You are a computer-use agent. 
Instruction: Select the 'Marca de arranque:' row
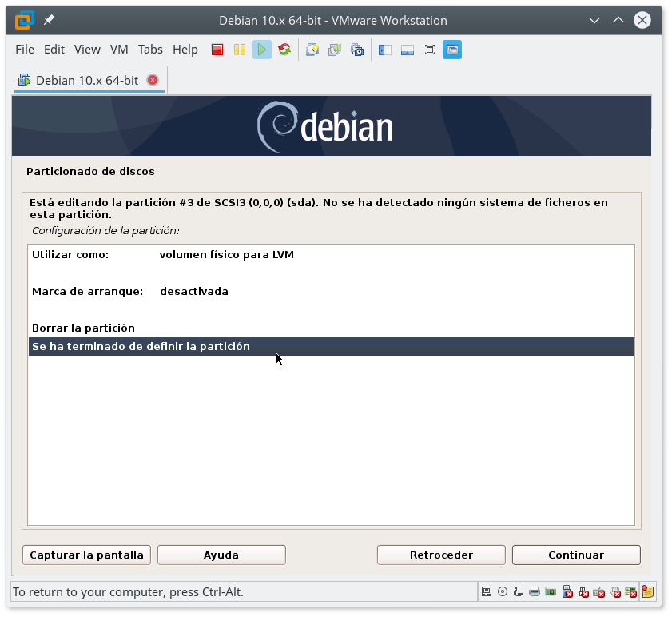coord(332,292)
